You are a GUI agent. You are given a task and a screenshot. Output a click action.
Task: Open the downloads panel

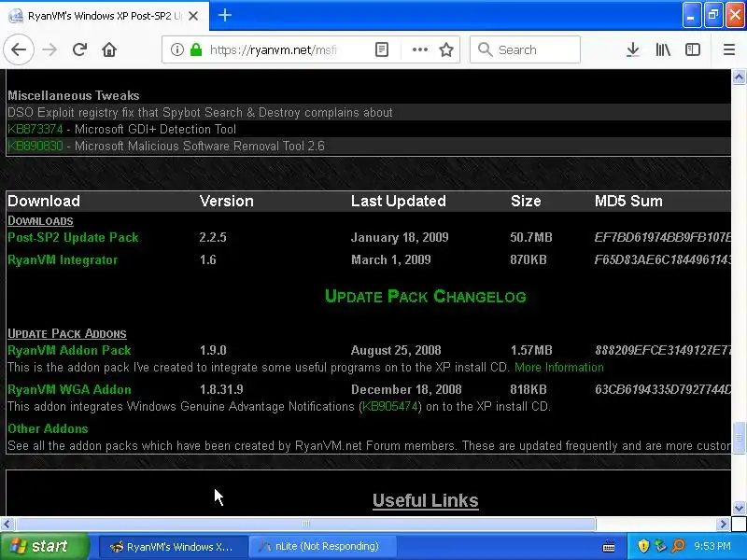point(633,49)
